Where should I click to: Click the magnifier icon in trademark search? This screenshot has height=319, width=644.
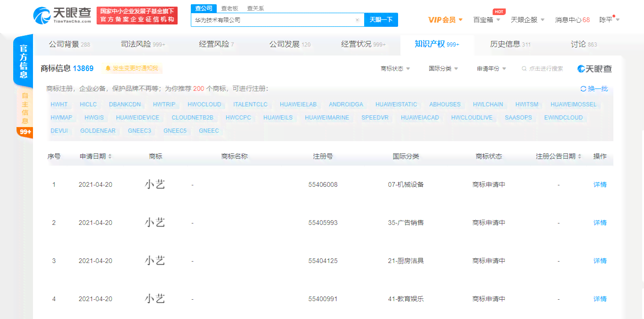tap(524, 69)
